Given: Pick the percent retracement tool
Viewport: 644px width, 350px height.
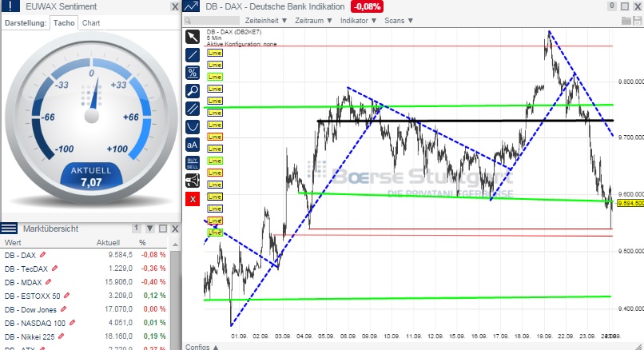Looking at the screenshot, I should click(193, 73).
